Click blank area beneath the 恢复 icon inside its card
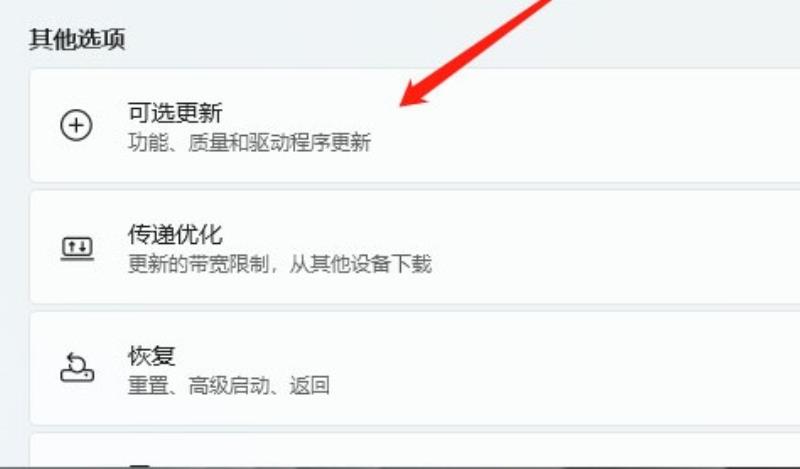Screen dimensions: 800x469 [x=77, y=404]
